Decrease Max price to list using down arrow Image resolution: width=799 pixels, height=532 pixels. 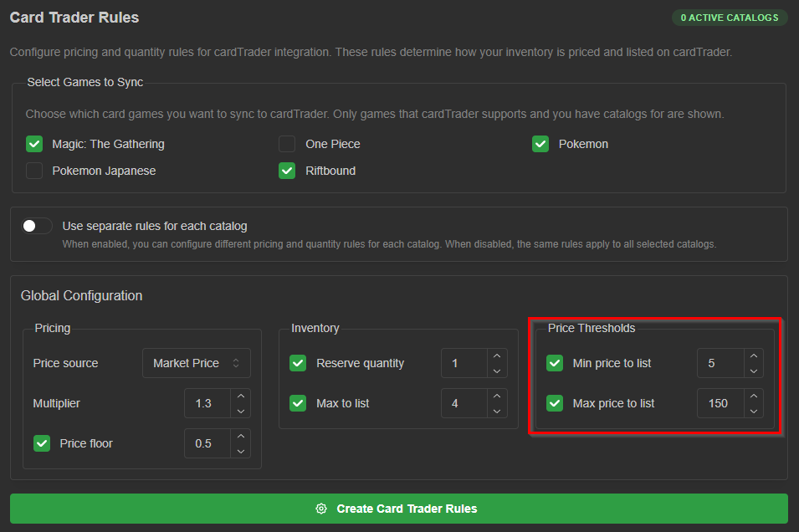click(x=754, y=411)
